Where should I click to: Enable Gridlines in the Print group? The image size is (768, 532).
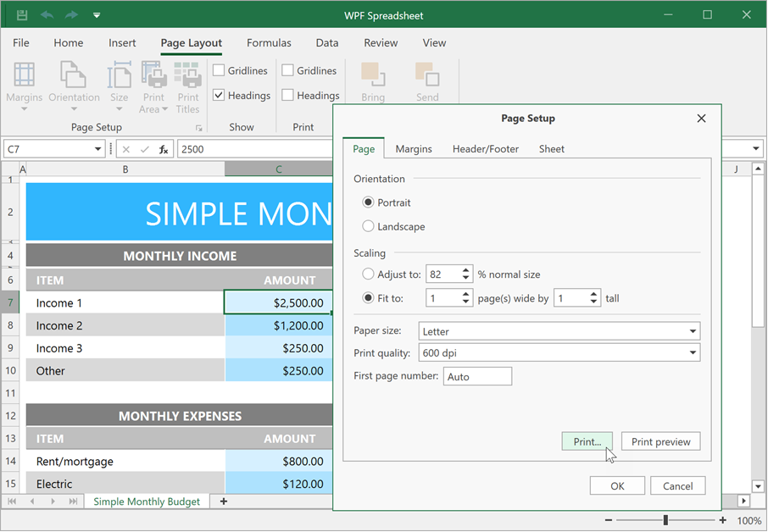[x=288, y=70]
